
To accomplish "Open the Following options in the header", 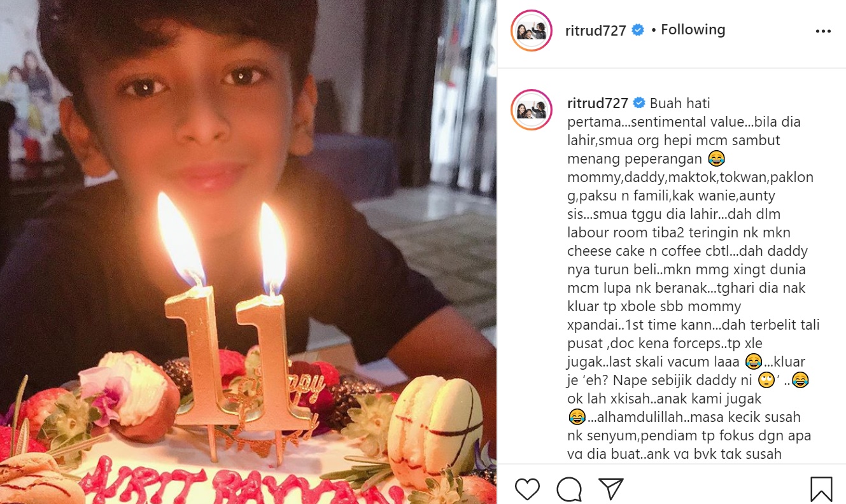I will point(693,30).
